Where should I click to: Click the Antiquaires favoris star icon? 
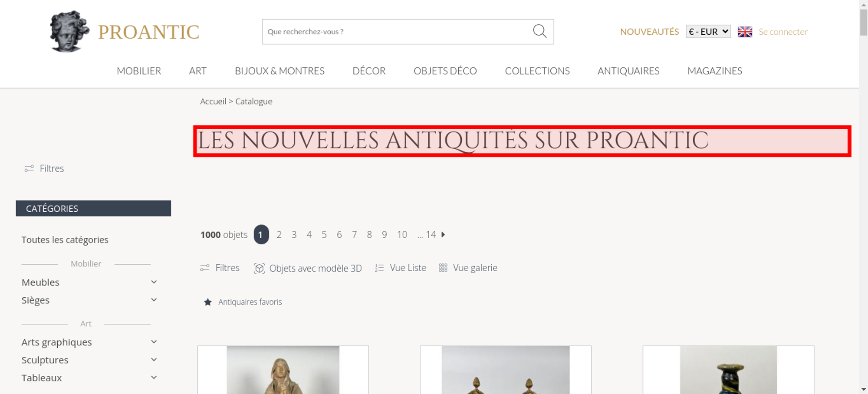208,302
